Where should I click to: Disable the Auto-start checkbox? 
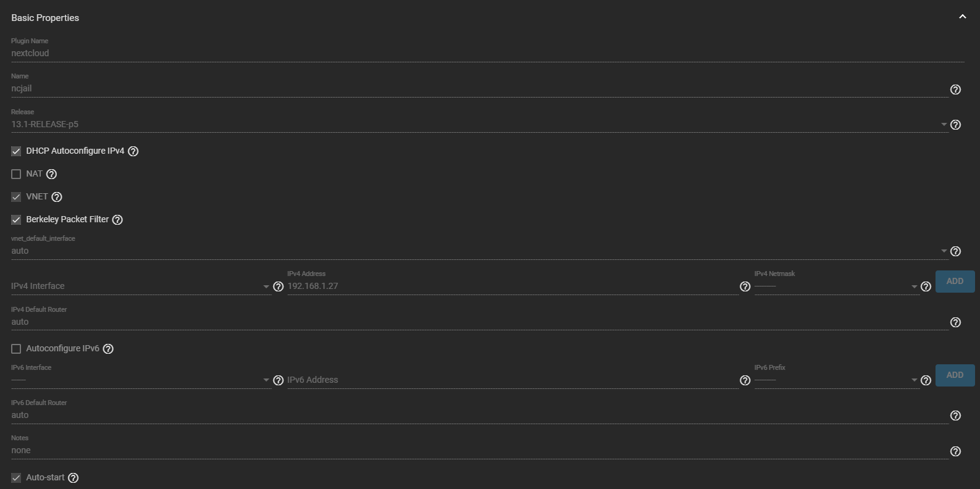click(16, 478)
